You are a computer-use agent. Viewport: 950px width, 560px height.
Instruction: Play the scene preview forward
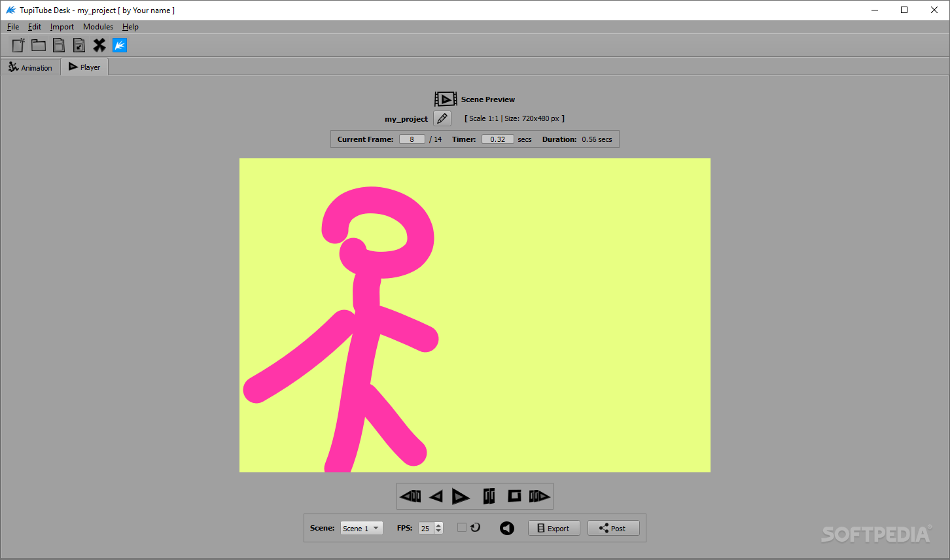point(461,497)
